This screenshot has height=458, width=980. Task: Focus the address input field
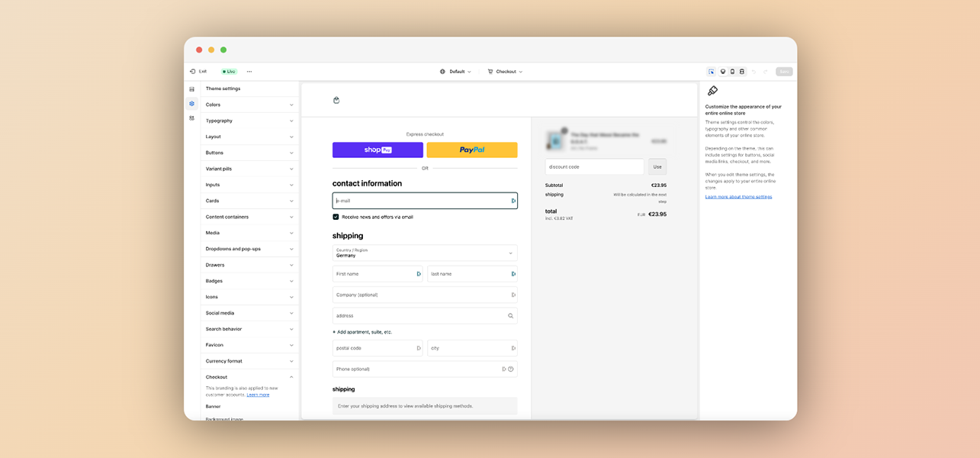pyautogui.click(x=425, y=316)
